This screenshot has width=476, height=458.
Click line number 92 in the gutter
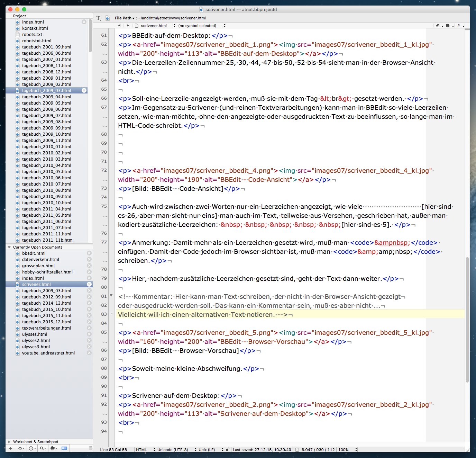pyautogui.click(x=104, y=404)
